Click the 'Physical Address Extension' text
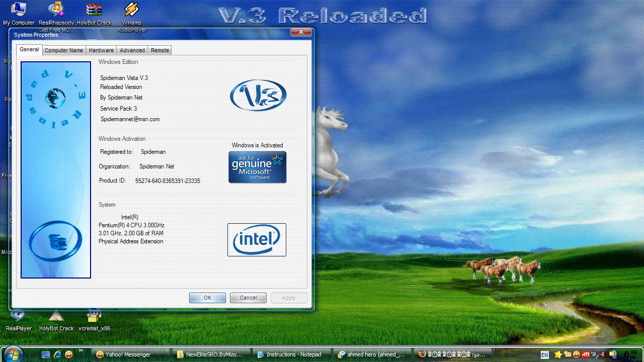 click(x=131, y=241)
